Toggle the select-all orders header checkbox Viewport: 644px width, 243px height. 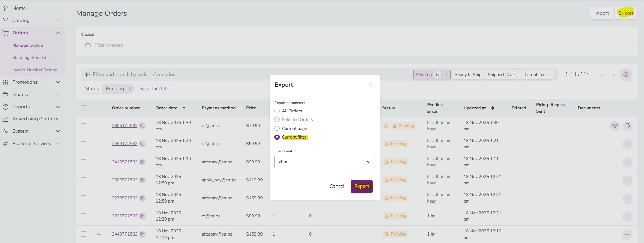pyautogui.click(x=84, y=108)
